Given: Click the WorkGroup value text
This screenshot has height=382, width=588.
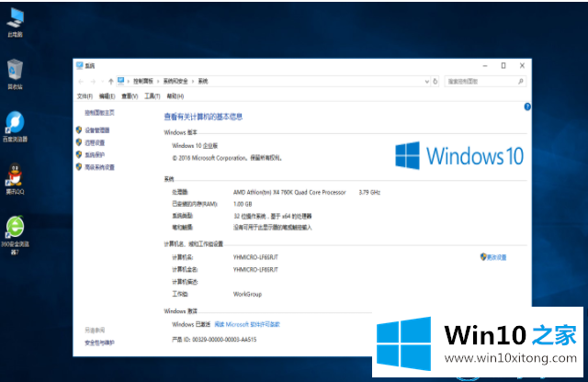Looking at the screenshot, I should (x=247, y=294).
